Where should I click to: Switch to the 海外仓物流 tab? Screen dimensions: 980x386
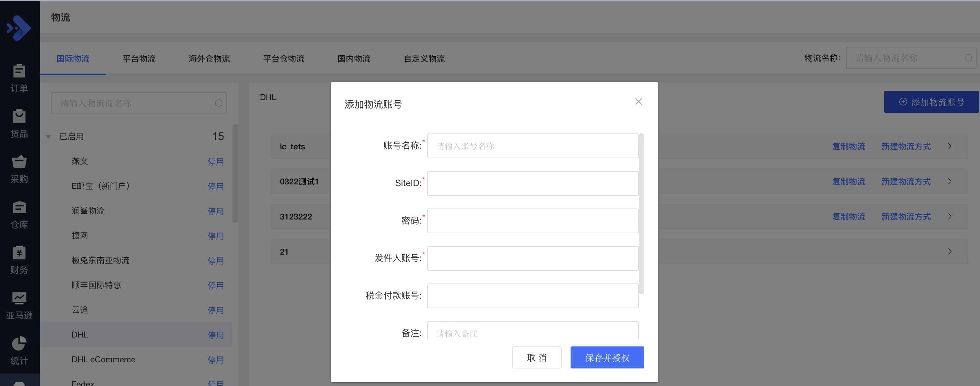click(209, 59)
